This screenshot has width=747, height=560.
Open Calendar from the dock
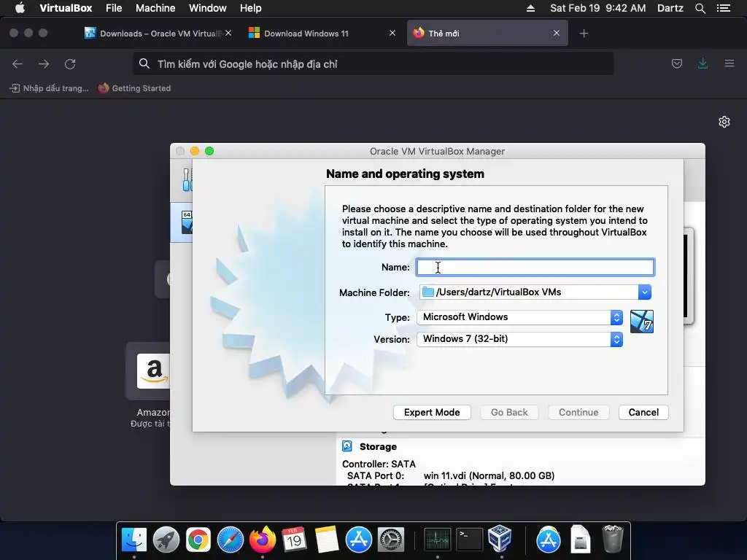tap(294, 540)
